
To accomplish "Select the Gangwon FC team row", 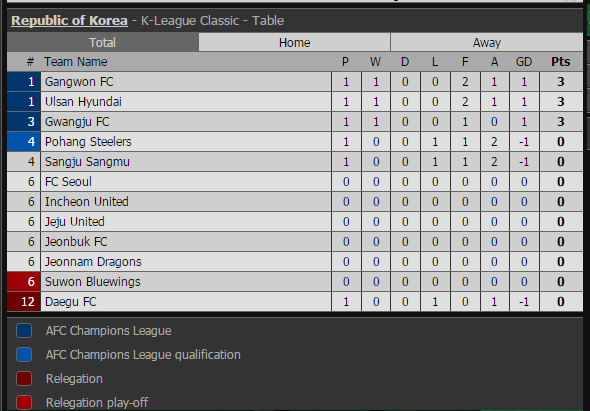I will (295, 82).
